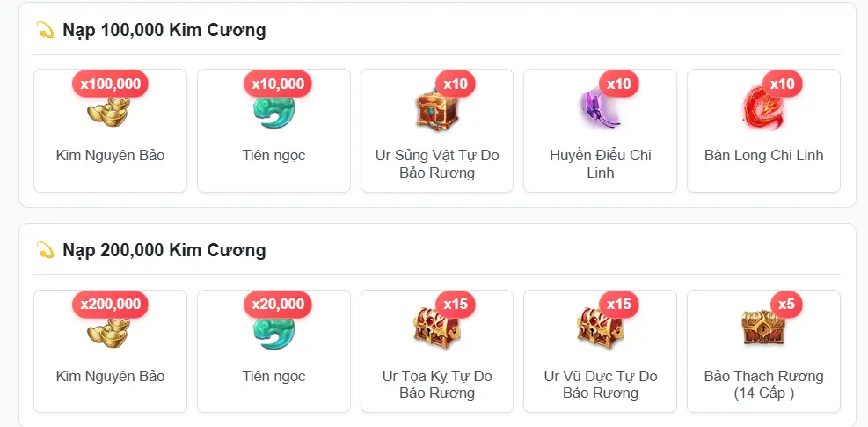Click the Bàn Long Chi Linh label text

763,155
